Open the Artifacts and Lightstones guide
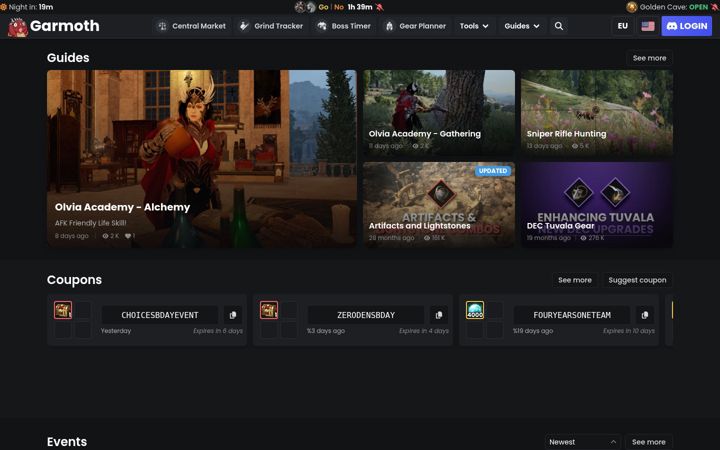 click(x=439, y=204)
